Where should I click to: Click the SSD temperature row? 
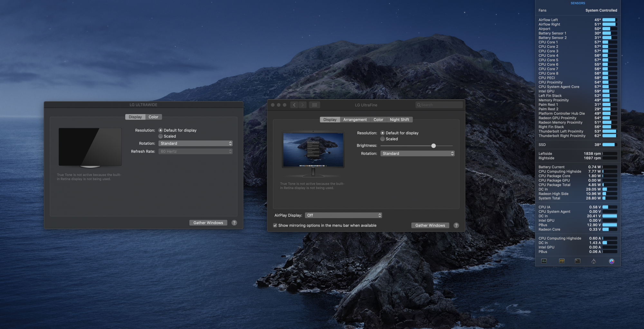point(578,145)
